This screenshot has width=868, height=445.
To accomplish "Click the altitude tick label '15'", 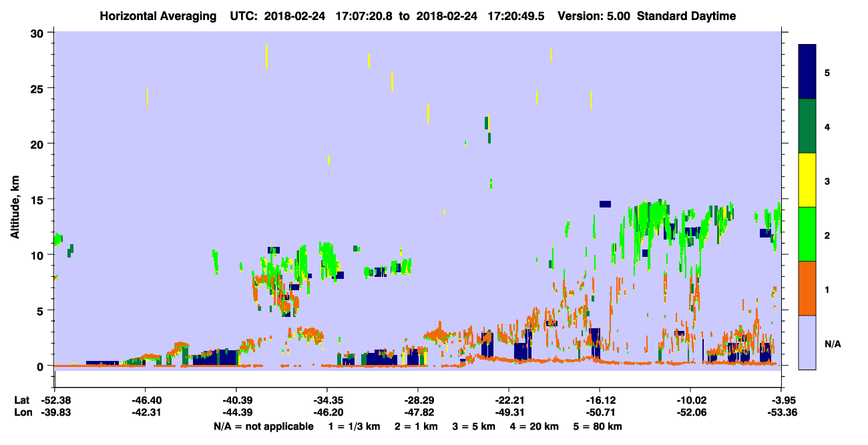I will coord(39,199).
